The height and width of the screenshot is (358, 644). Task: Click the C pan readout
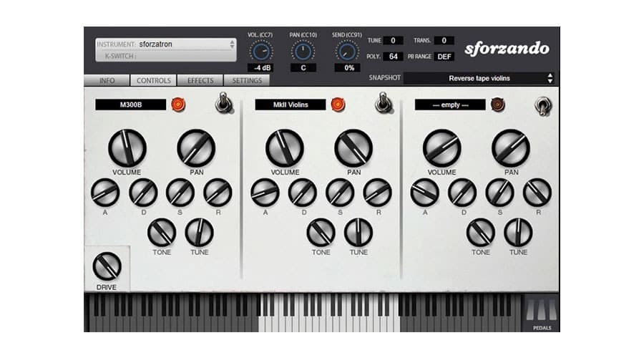303,68
